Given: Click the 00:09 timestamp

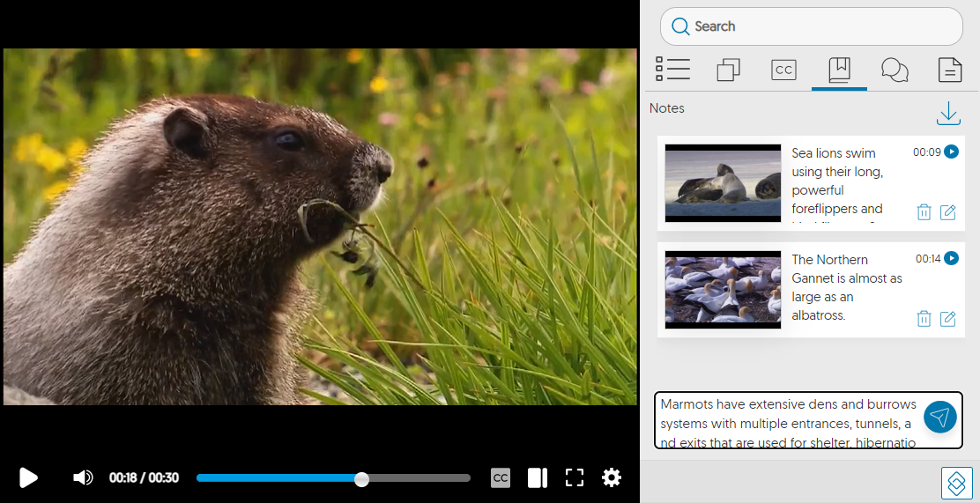Looking at the screenshot, I should click(x=927, y=152).
